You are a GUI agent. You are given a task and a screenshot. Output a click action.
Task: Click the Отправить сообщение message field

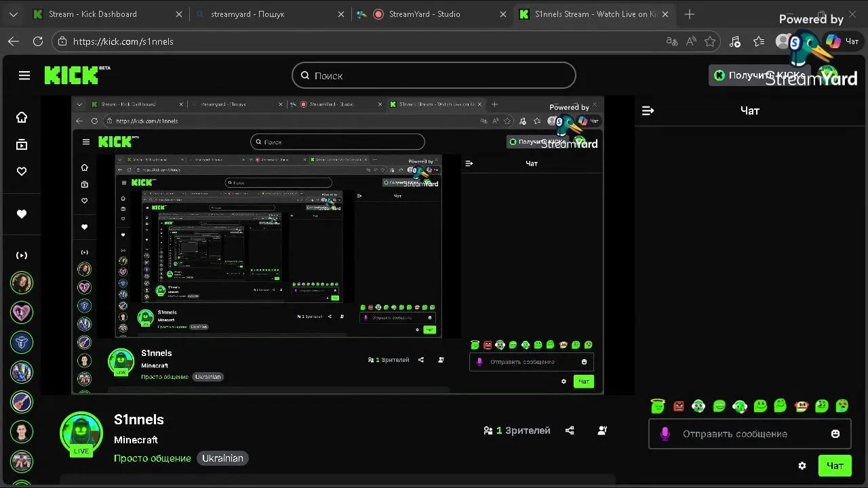click(x=749, y=434)
